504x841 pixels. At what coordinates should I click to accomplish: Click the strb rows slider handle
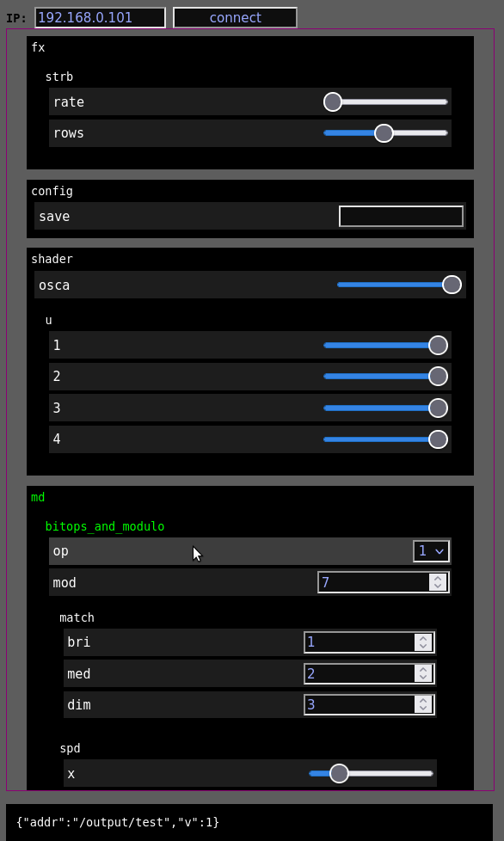[384, 133]
